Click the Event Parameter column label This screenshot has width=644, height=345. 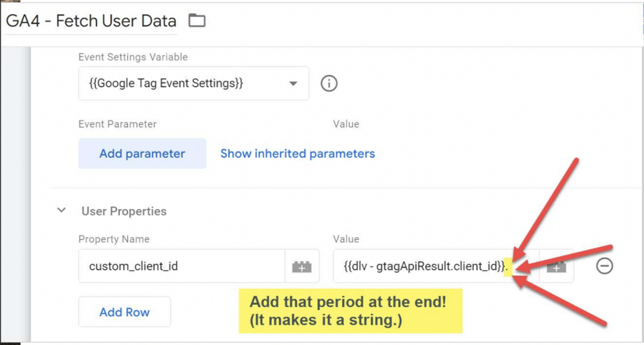click(x=117, y=124)
